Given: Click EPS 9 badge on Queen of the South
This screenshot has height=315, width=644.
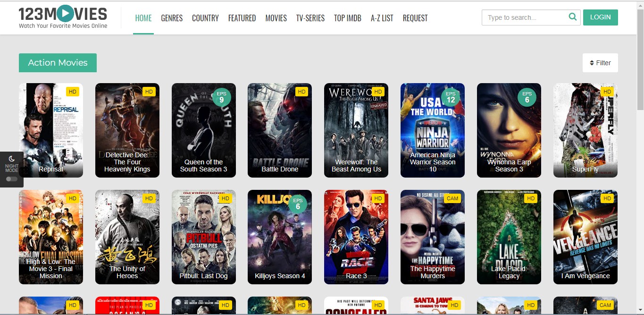Looking at the screenshot, I should [221, 97].
